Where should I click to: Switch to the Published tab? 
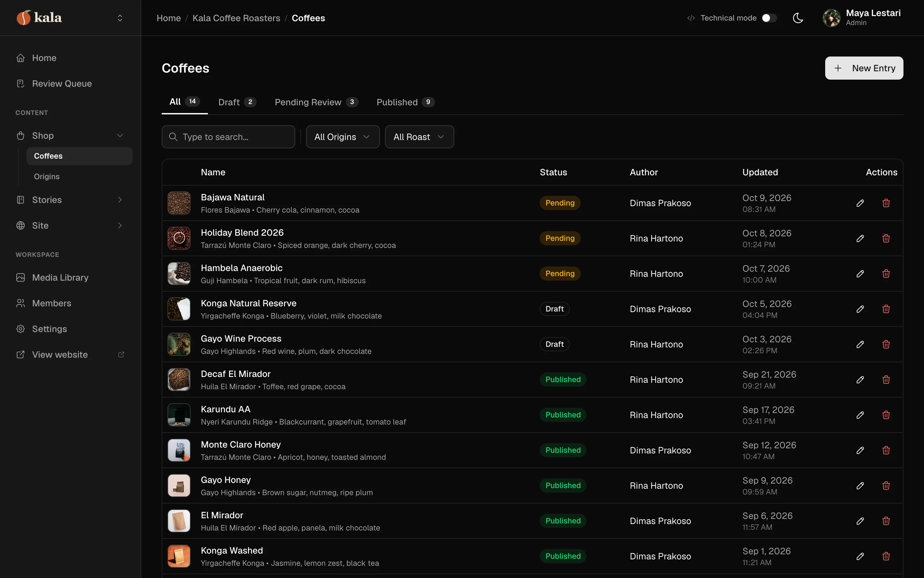405,102
